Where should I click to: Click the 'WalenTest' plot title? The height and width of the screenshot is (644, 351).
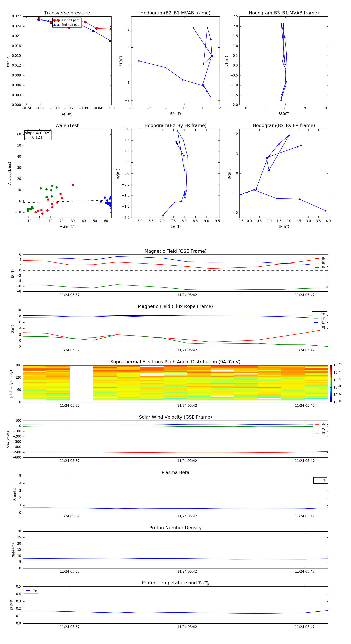coord(67,125)
